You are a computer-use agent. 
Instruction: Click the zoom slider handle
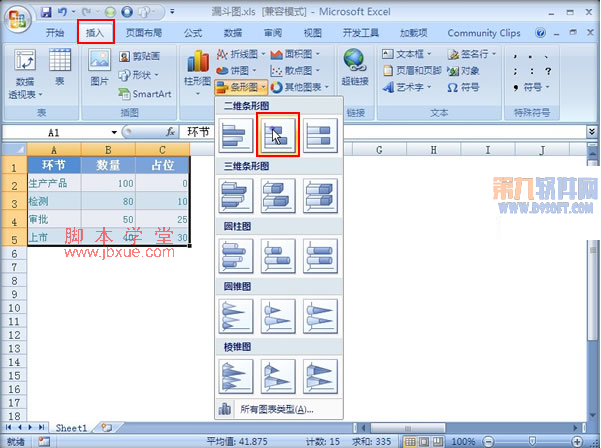click(x=532, y=441)
